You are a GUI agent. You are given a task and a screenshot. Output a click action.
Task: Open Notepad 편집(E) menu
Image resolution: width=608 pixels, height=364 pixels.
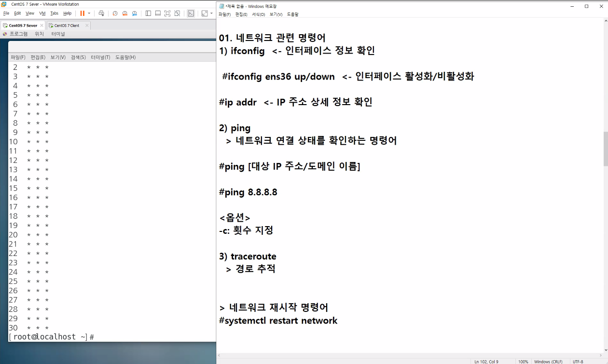[241, 14]
